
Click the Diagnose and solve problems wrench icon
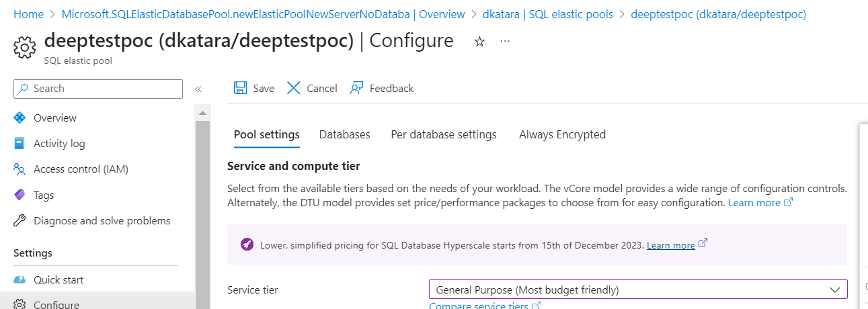coord(20,220)
